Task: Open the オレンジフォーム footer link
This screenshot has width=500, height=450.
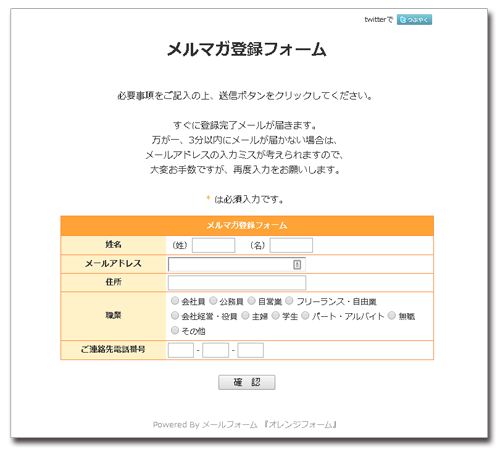Action: [300, 425]
